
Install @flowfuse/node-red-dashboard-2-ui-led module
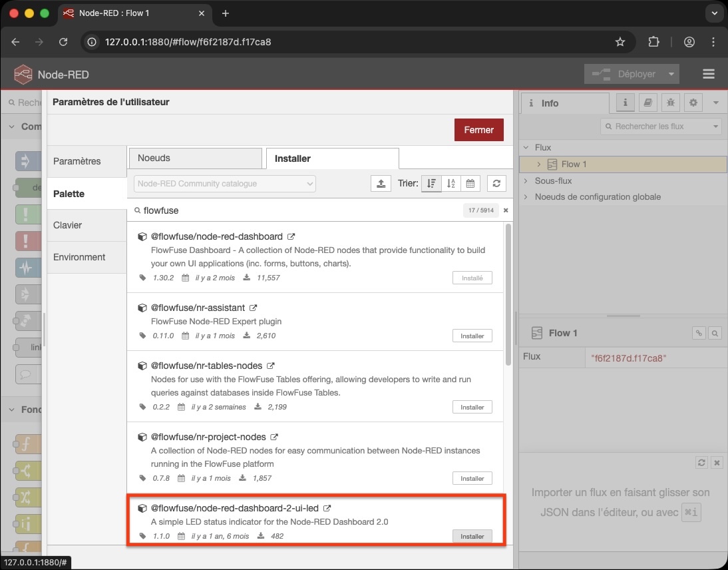[x=472, y=536]
